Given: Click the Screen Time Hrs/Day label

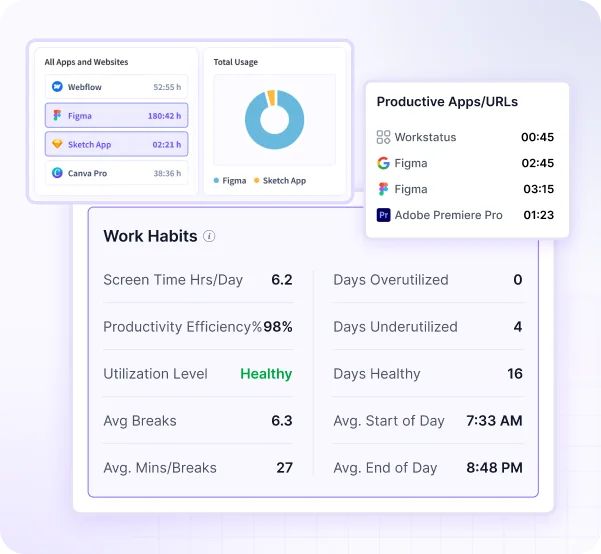Looking at the screenshot, I should (173, 280).
